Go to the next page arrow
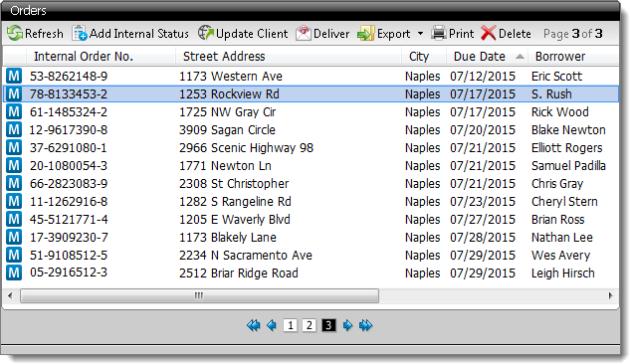The height and width of the screenshot is (364, 630). [x=347, y=325]
